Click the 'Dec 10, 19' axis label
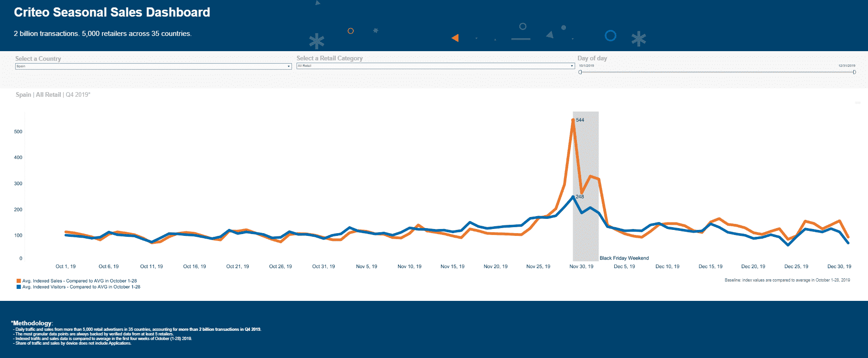868x358 pixels. coord(667,266)
